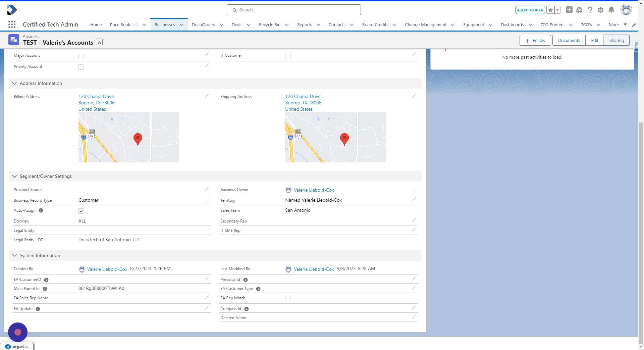Open Business Owner Valerie Liebold-Cox link

pyautogui.click(x=314, y=190)
